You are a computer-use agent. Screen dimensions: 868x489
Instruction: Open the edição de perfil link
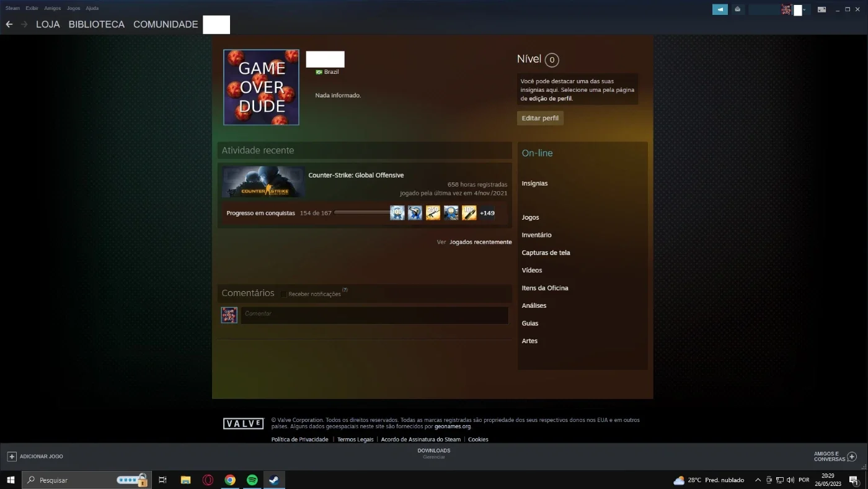tap(550, 99)
